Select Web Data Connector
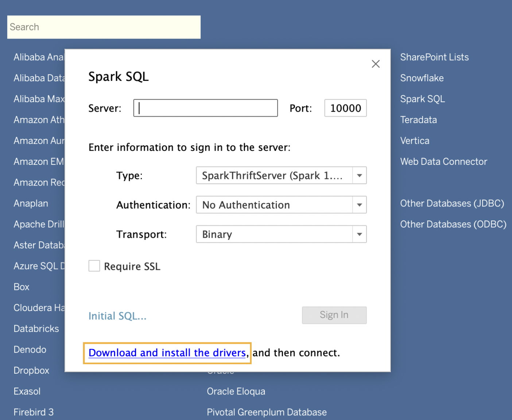Screen dimensions: 512x420 point(443,162)
